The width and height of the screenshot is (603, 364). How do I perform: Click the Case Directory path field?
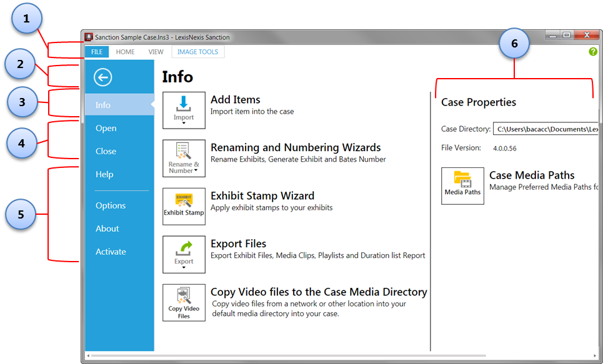point(546,129)
